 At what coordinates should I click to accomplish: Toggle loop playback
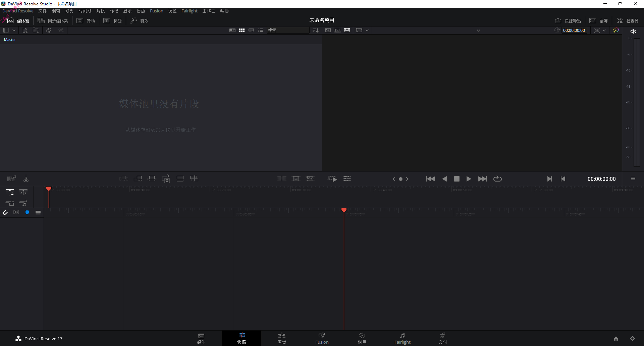(x=497, y=179)
